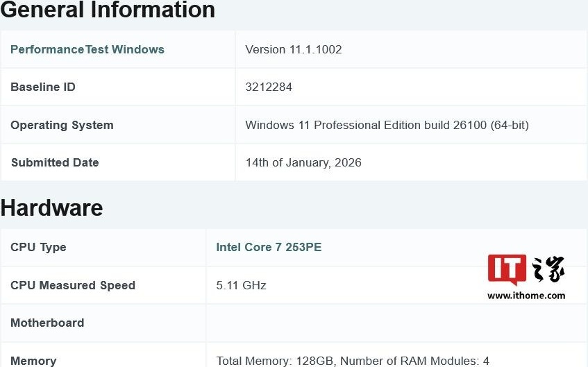
Task: Select the CPU Measured Speed label
Action: pyautogui.click(x=73, y=285)
